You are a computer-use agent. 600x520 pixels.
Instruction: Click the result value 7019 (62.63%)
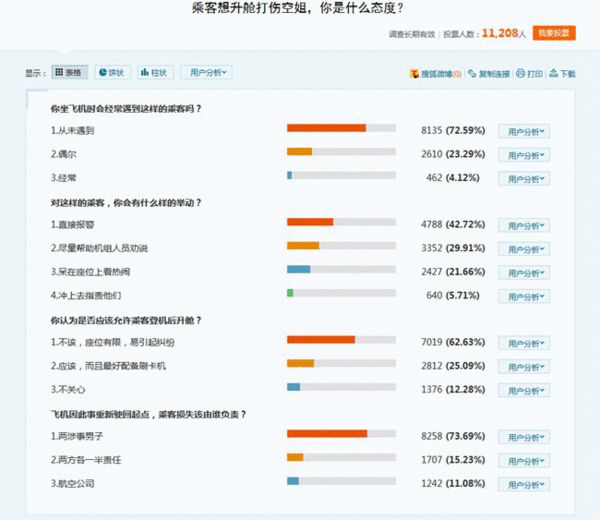click(x=453, y=342)
